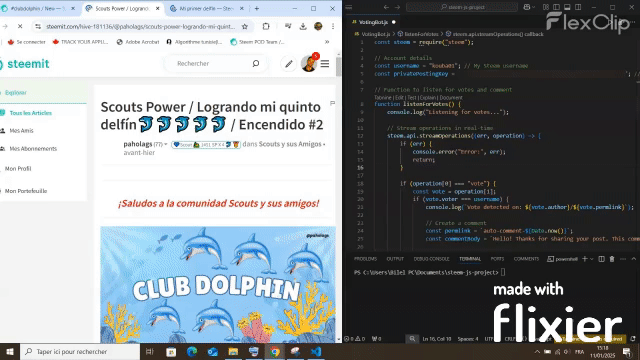Click the Steemit search magnifier icon

[256, 64]
